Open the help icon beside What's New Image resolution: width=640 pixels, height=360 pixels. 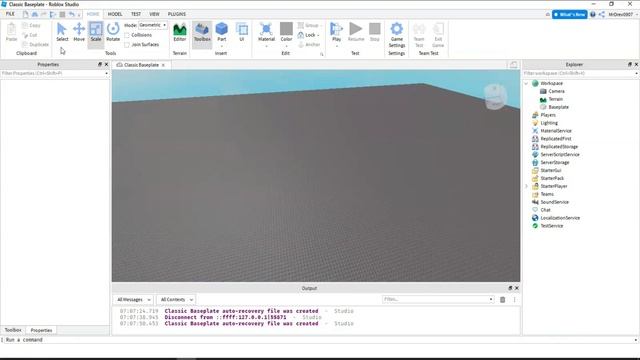[x=593, y=14]
